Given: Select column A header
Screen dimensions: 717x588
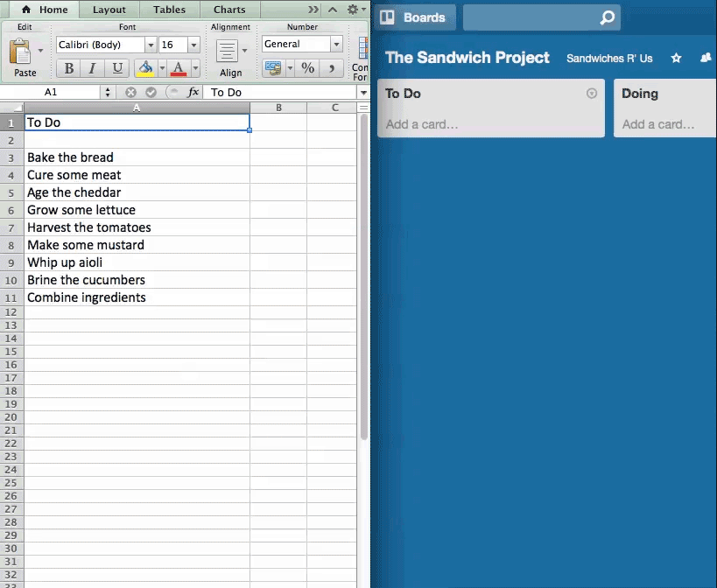Looking at the screenshot, I should [x=137, y=108].
